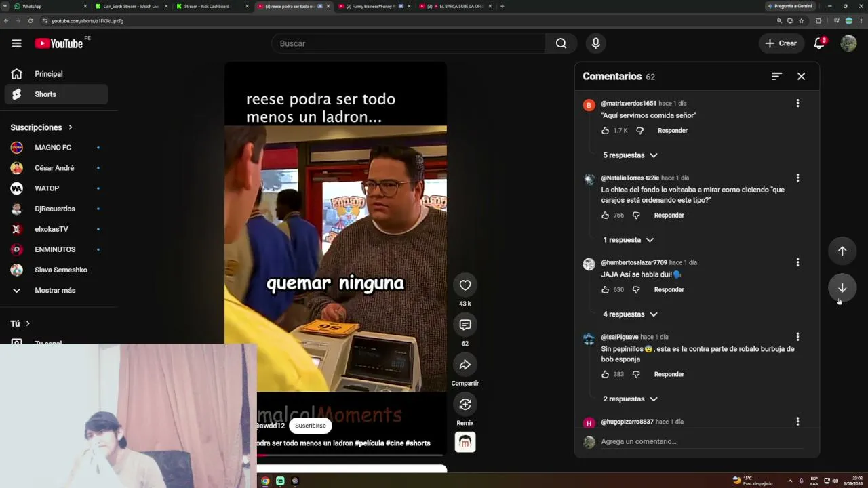Like the comment by @NataliaTorres-tz2ie
The image size is (868, 488).
click(606, 216)
